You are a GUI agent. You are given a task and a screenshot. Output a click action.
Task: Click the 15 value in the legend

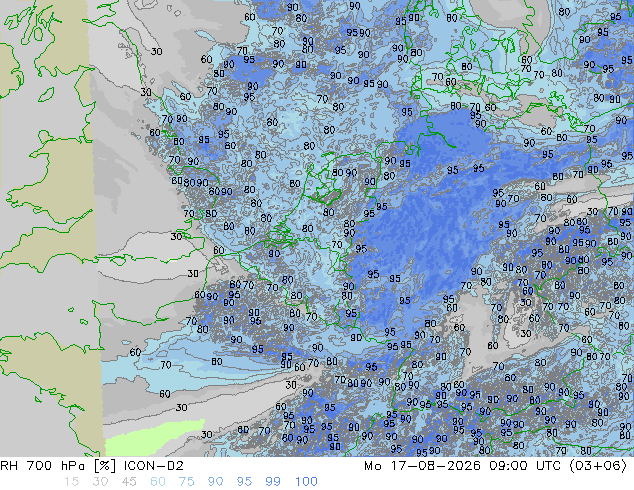(x=71, y=482)
